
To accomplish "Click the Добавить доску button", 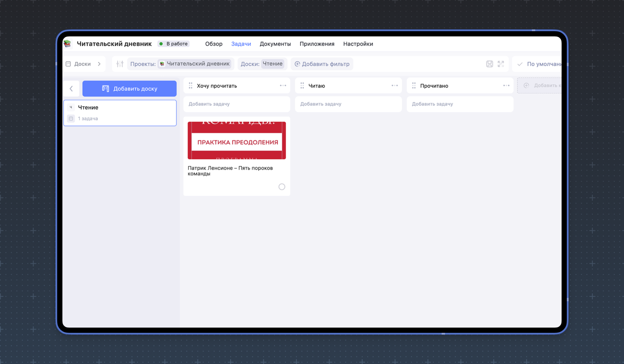I will pos(129,89).
